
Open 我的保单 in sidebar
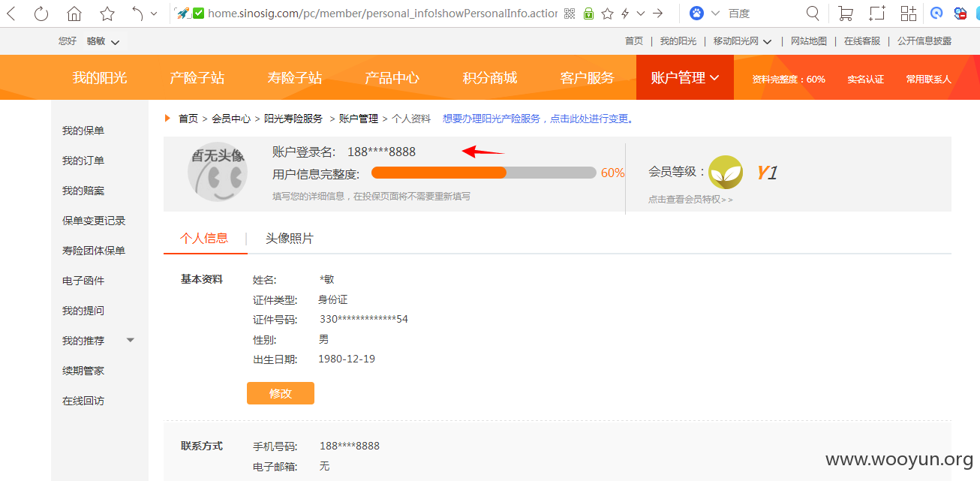point(83,131)
